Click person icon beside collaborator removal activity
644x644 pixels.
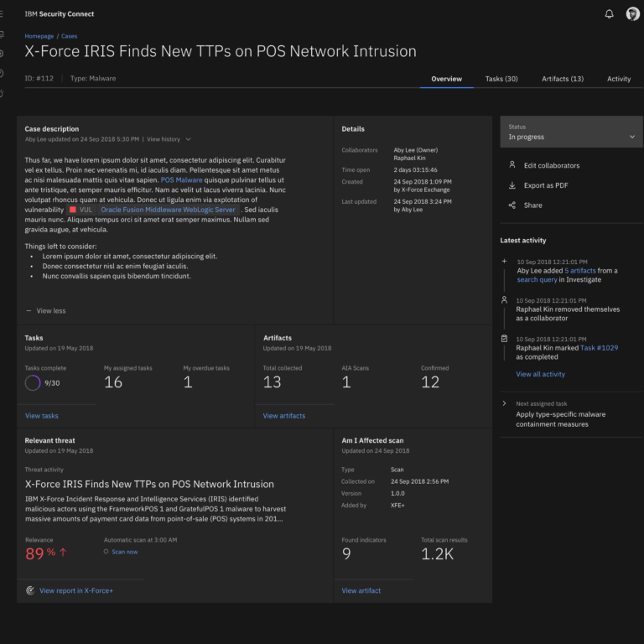(x=504, y=300)
